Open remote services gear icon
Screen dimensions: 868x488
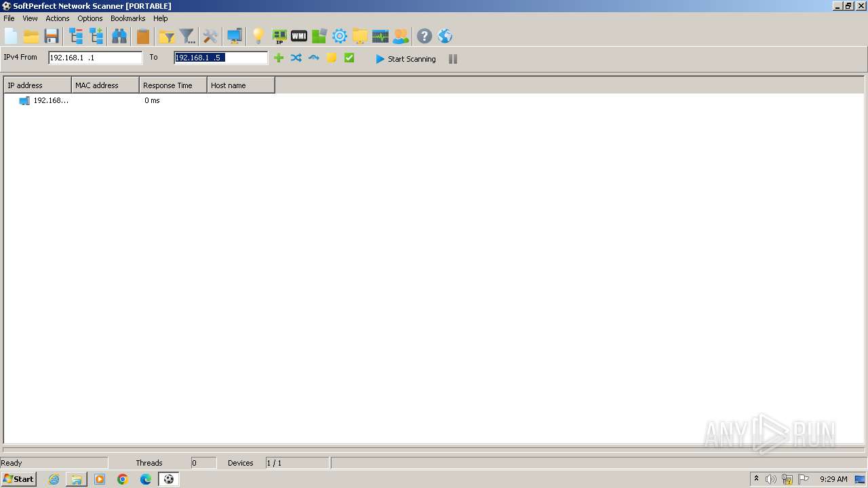340,36
